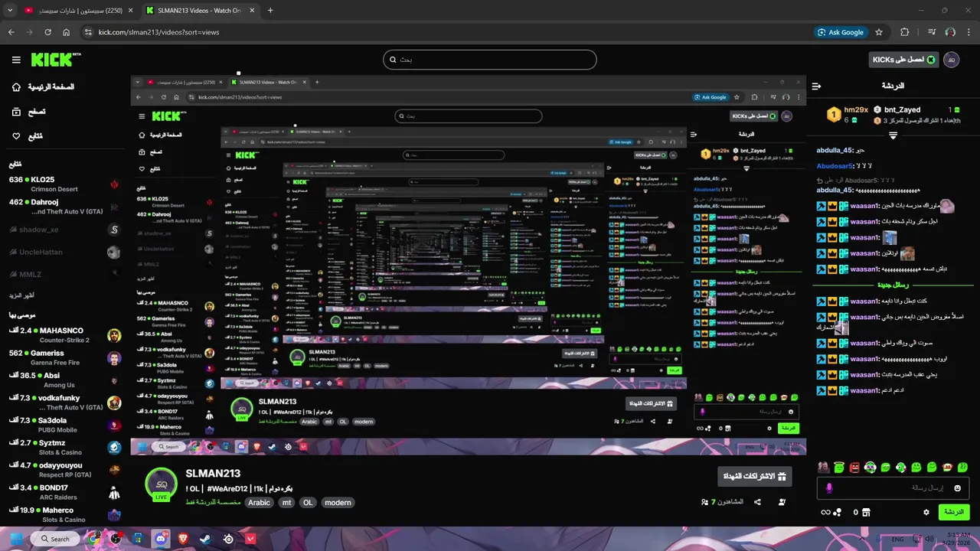Open the hamburger menu beside the KICK logo
980x551 pixels.
tap(16, 60)
